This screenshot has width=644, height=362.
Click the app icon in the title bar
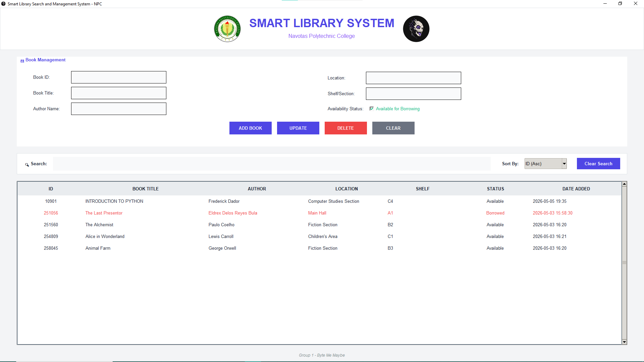[x=3, y=4]
